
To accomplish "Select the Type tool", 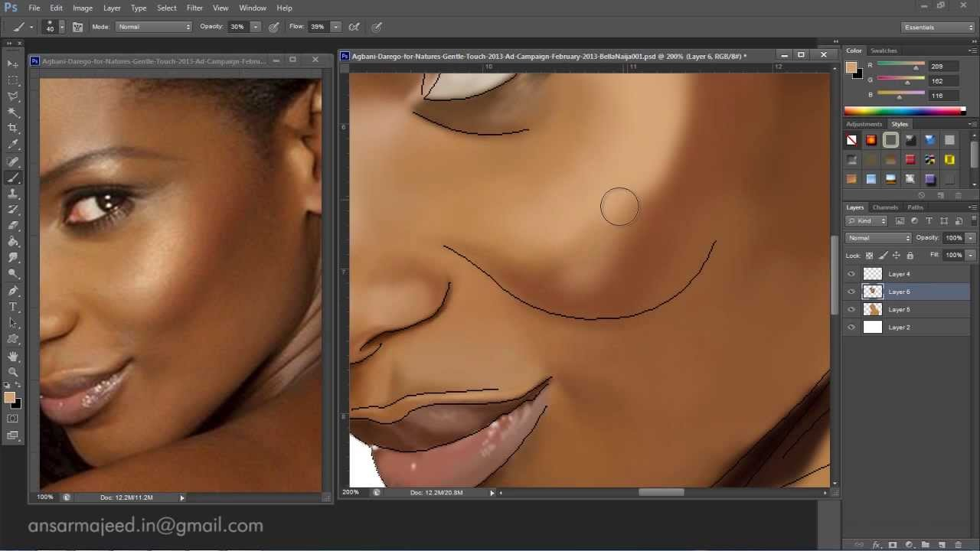I will pyautogui.click(x=13, y=307).
